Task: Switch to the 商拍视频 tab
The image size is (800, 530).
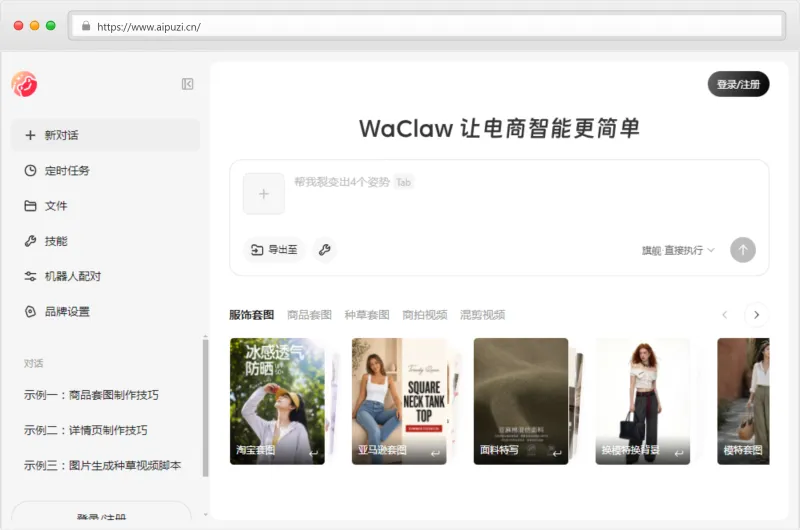Action: (424, 315)
